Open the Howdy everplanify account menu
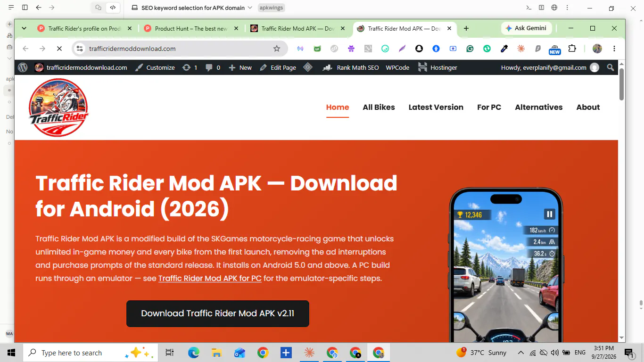The height and width of the screenshot is (362, 644). (x=550, y=67)
